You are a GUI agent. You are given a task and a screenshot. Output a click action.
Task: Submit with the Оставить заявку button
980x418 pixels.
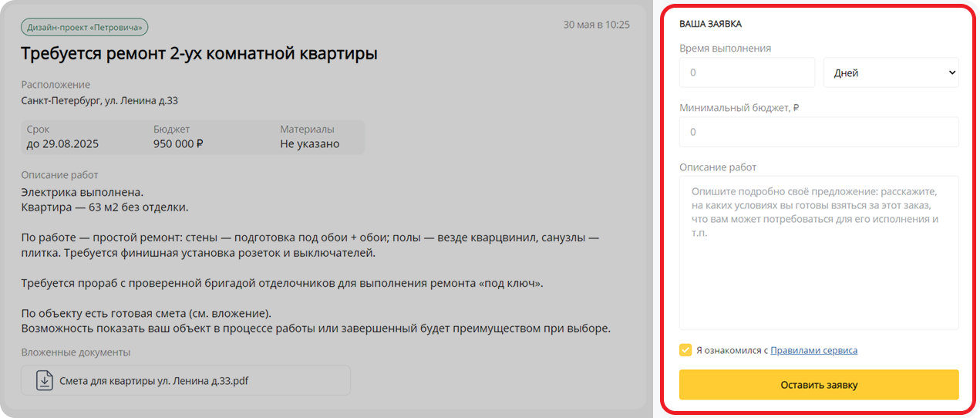[819, 385]
